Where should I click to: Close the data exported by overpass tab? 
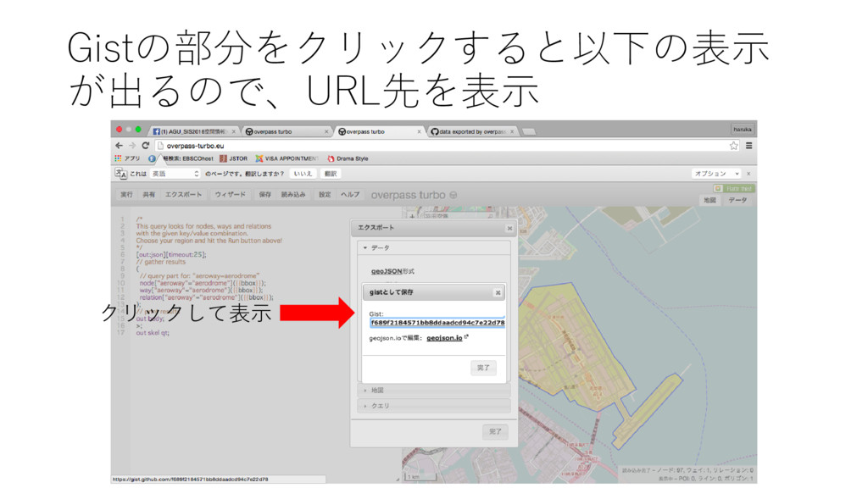pos(512,131)
